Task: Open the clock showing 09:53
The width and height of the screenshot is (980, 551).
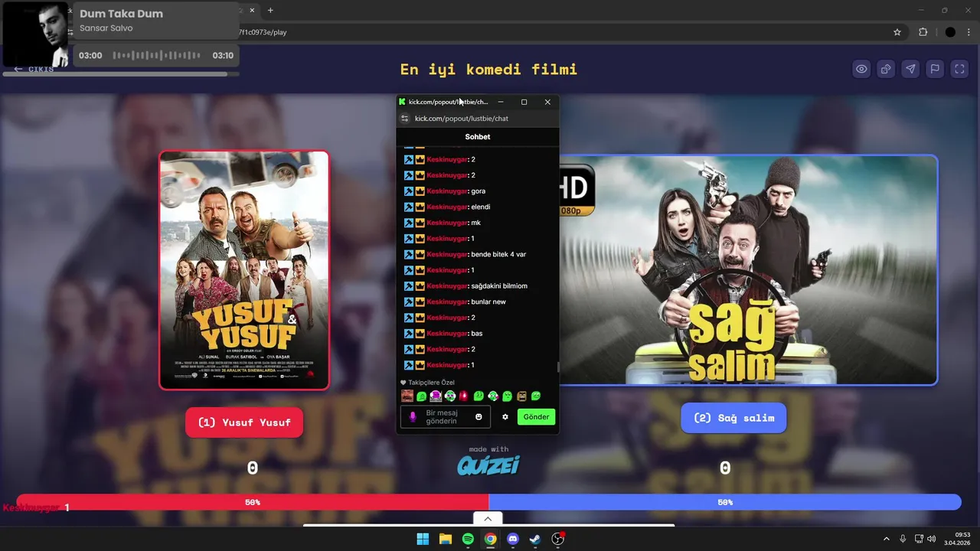Action: click(958, 539)
